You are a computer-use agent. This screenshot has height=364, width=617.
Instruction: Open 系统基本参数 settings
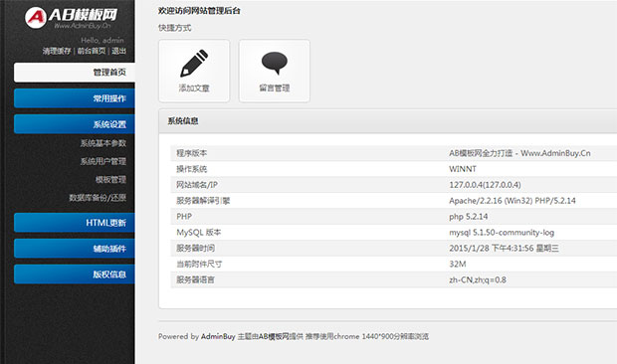(103, 143)
